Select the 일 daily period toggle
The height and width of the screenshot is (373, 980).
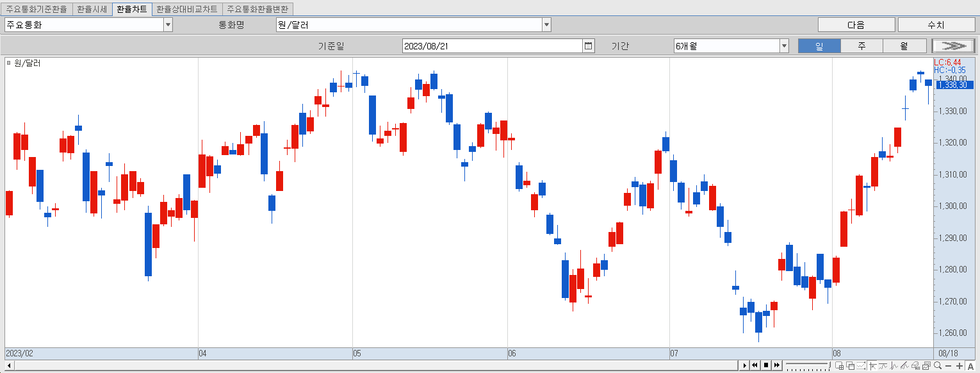[x=819, y=46]
